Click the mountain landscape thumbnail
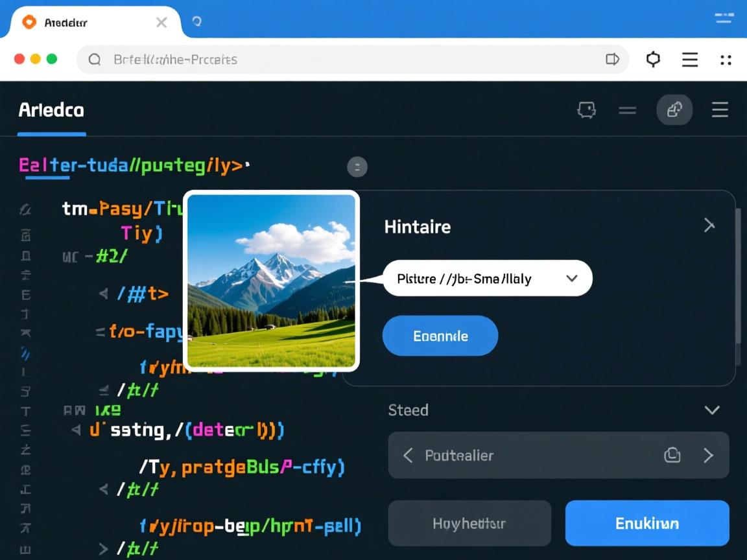Image resolution: width=747 pixels, height=560 pixels. click(271, 281)
